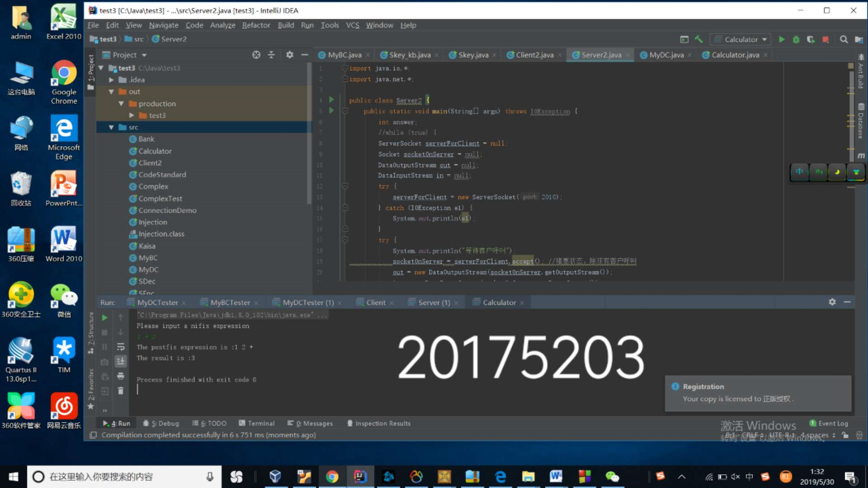Collapse the test3 project root node
The image size is (868, 488).
[101, 68]
